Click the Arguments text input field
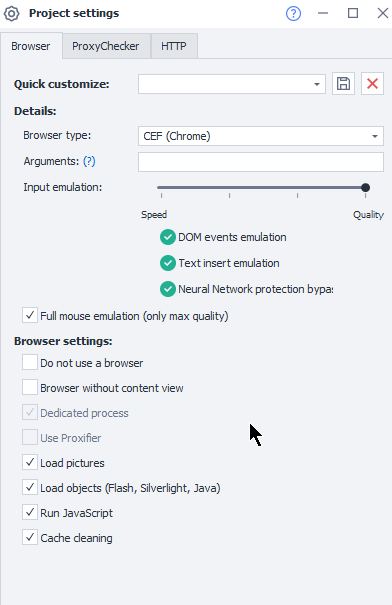The width and height of the screenshot is (392, 605). [261, 162]
